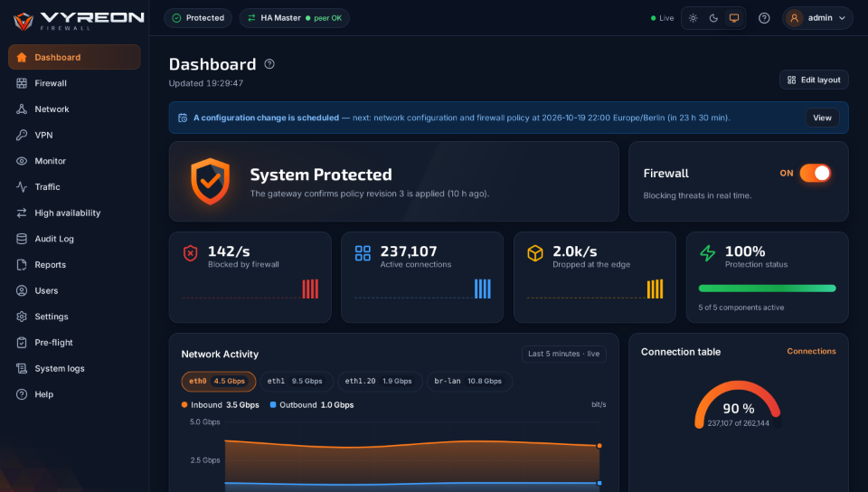Click the System logs scroll icon
This screenshot has width=868, height=492.
click(22, 369)
